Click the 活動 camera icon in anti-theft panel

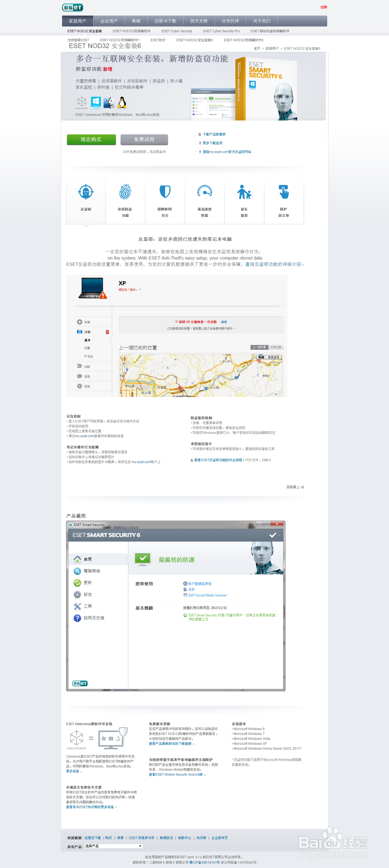(x=79, y=332)
